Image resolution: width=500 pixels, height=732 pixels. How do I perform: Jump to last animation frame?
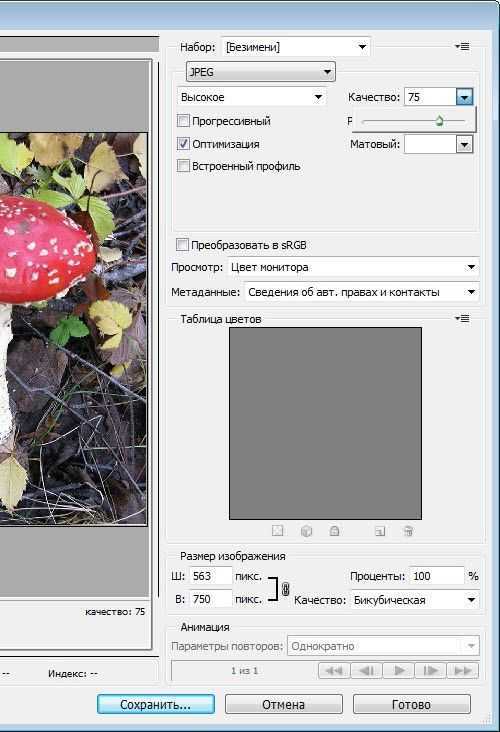(463, 671)
